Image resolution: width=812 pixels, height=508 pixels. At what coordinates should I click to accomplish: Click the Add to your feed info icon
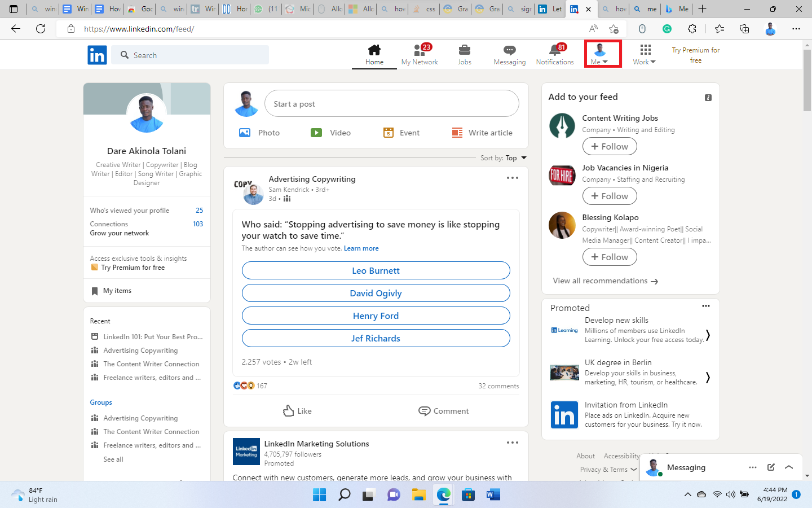[x=708, y=98]
